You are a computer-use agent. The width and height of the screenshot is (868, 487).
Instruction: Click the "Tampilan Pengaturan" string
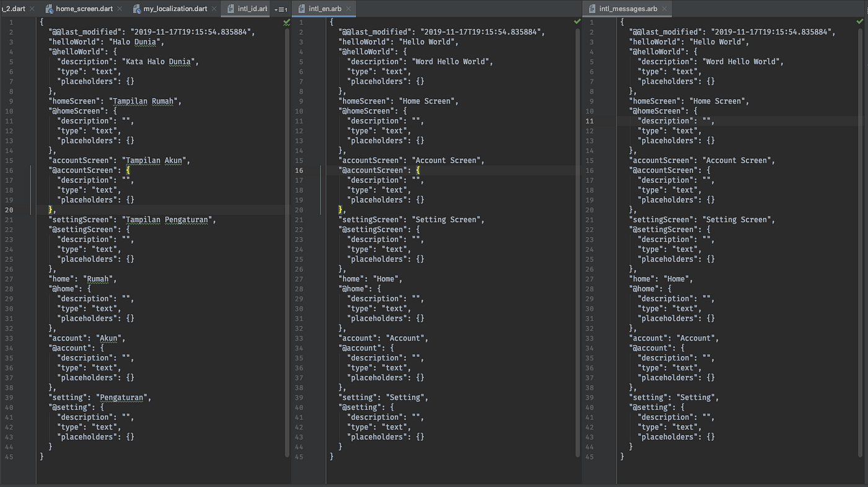coord(168,220)
